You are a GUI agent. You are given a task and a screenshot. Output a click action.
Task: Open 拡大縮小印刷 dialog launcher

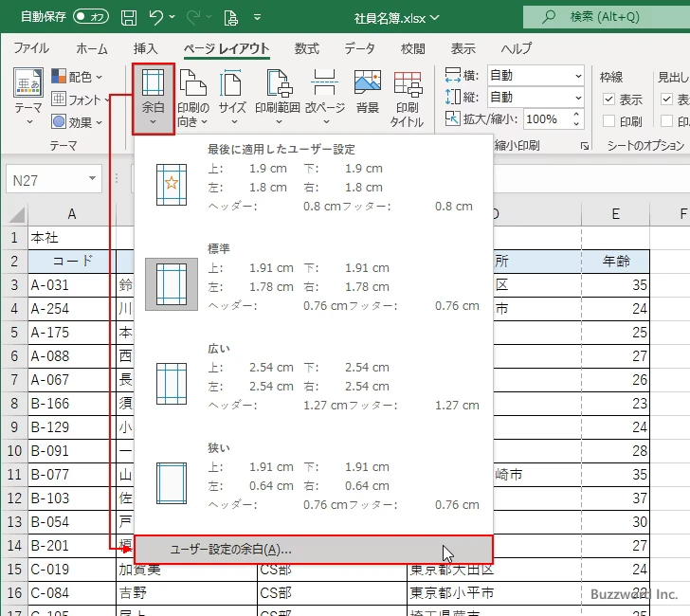(585, 146)
